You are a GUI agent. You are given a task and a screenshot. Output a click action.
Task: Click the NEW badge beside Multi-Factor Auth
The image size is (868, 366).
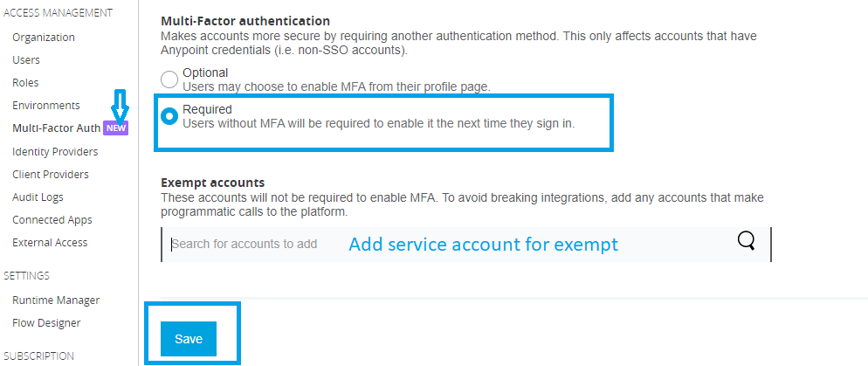pos(116,128)
